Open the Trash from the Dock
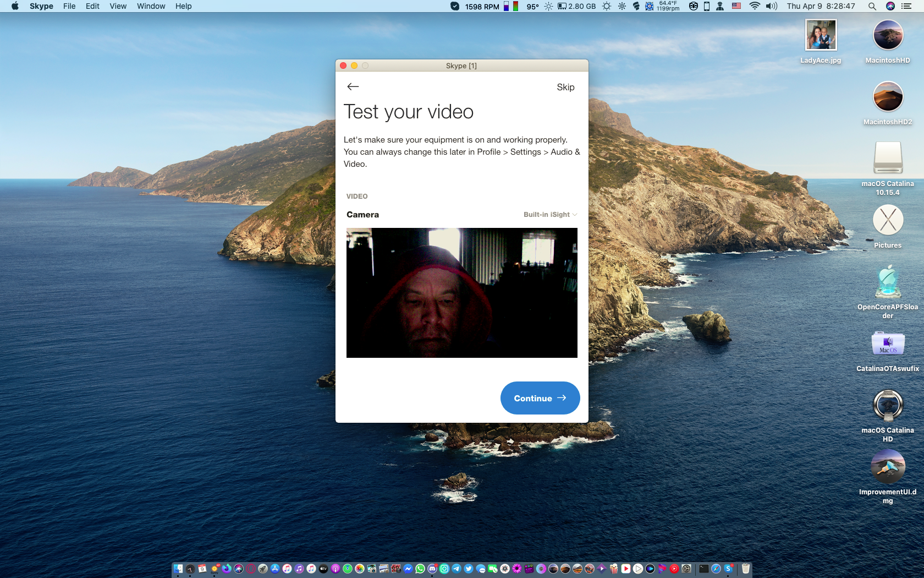Image resolution: width=924 pixels, height=578 pixels. point(746,569)
